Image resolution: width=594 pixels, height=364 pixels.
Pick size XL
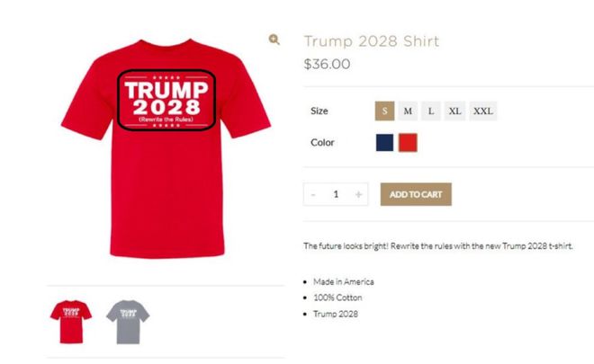(454, 111)
